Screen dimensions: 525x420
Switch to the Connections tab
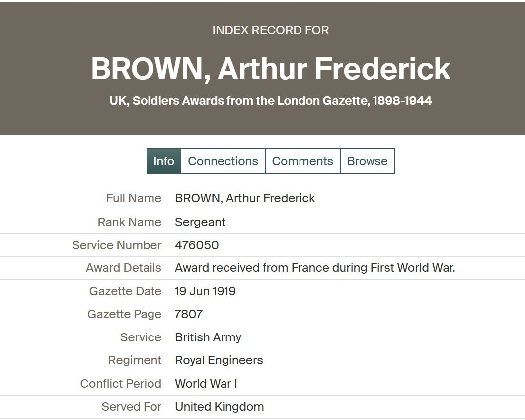(x=223, y=161)
